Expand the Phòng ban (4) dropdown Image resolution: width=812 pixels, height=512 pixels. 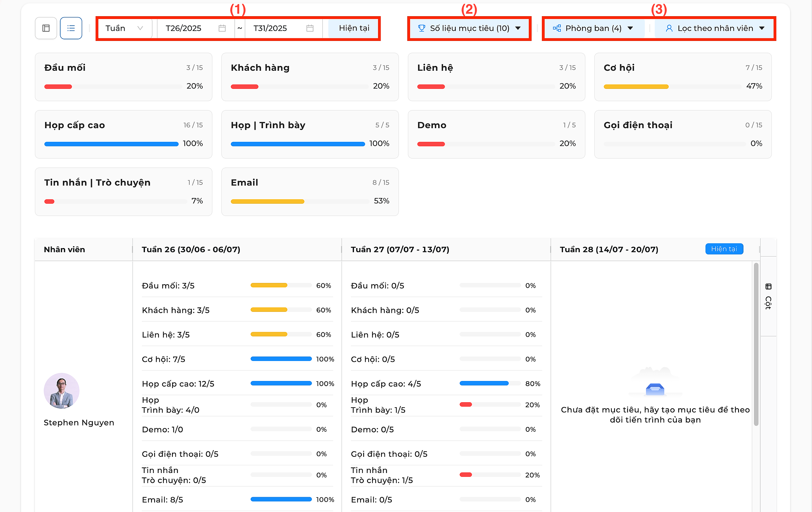[593, 28]
